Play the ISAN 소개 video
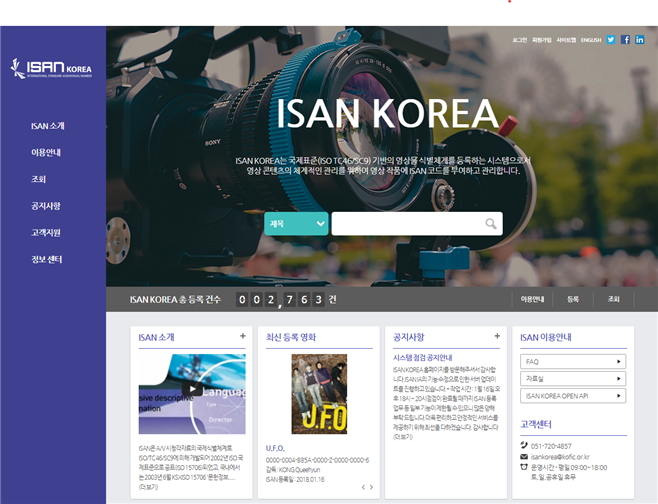 [192, 393]
